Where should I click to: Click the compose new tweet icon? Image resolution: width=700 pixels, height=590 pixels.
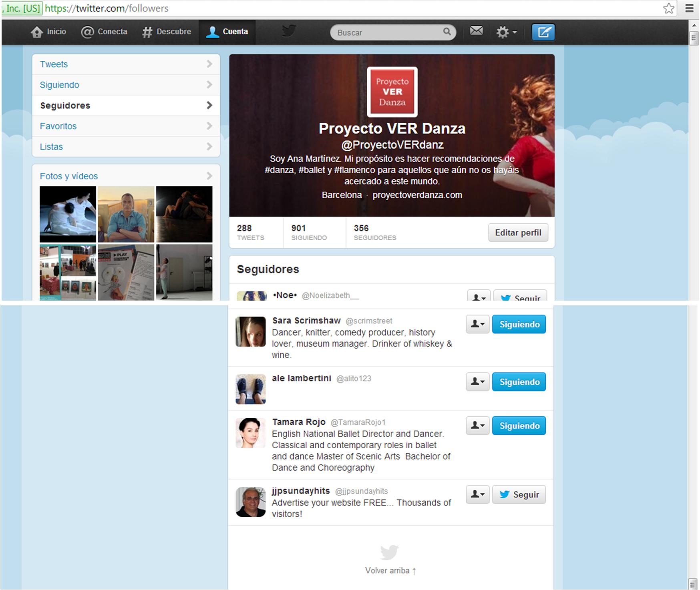pyautogui.click(x=543, y=32)
